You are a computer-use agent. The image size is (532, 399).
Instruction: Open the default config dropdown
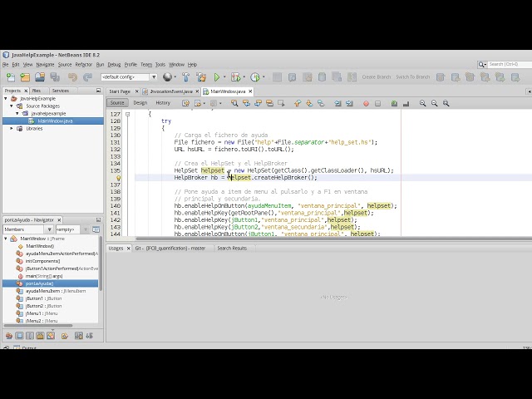pos(154,77)
